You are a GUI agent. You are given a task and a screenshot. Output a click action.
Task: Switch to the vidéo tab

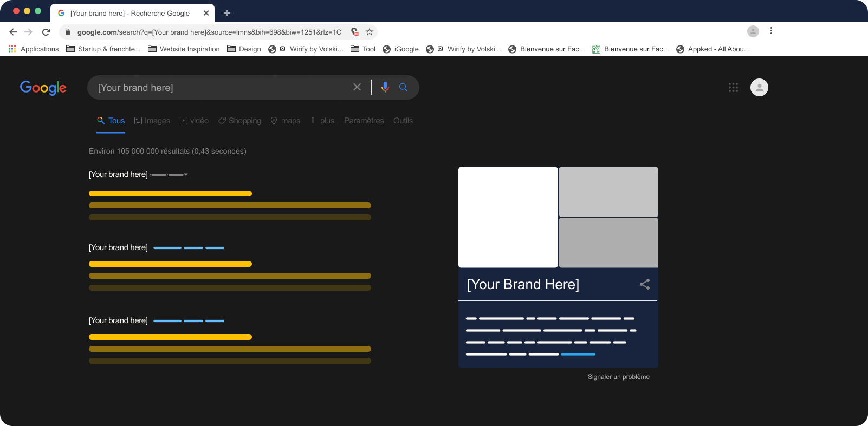tap(194, 121)
